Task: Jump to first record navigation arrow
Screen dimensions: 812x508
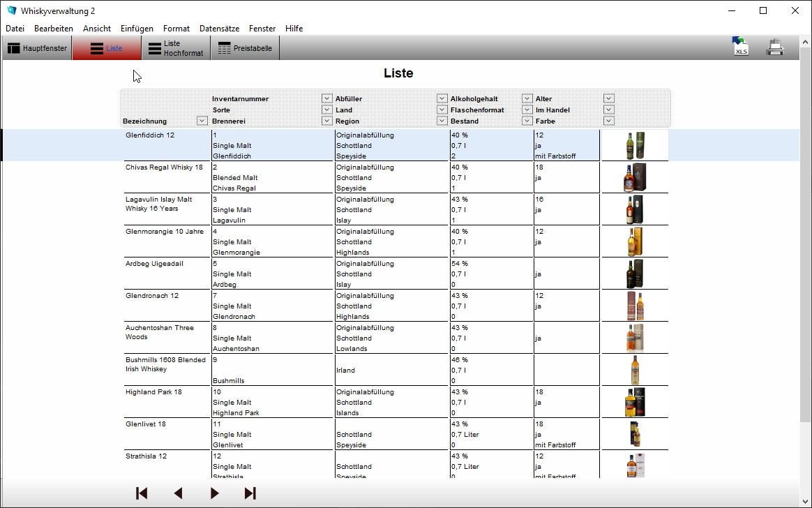Action: point(142,493)
